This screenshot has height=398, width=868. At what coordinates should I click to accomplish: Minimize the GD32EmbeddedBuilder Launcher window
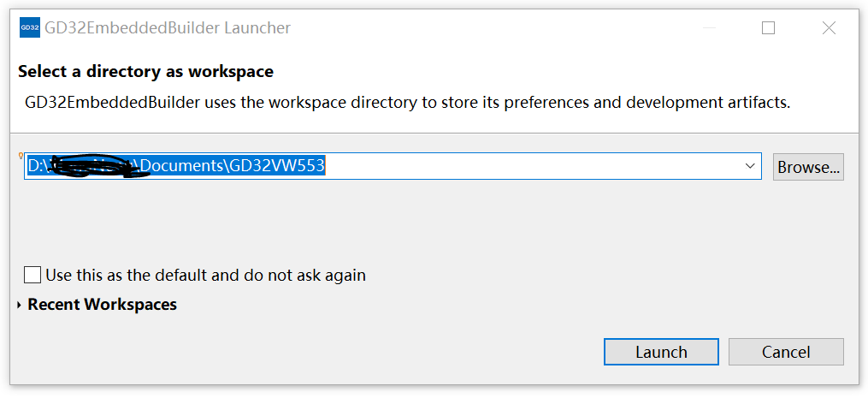point(709,27)
